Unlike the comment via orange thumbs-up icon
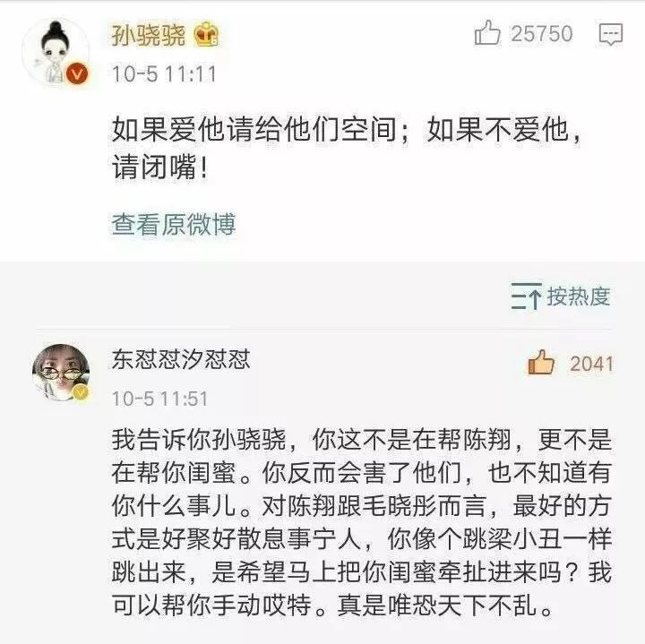The height and width of the screenshot is (644, 645). pyautogui.click(x=541, y=362)
